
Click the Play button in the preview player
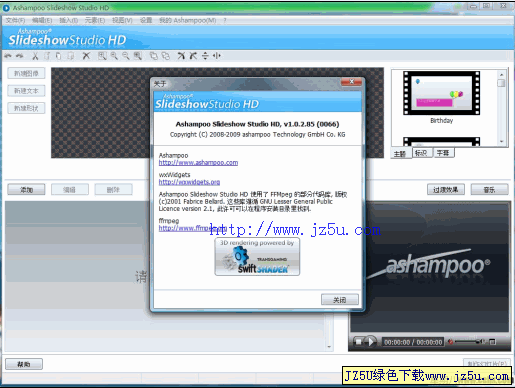[x=370, y=342]
